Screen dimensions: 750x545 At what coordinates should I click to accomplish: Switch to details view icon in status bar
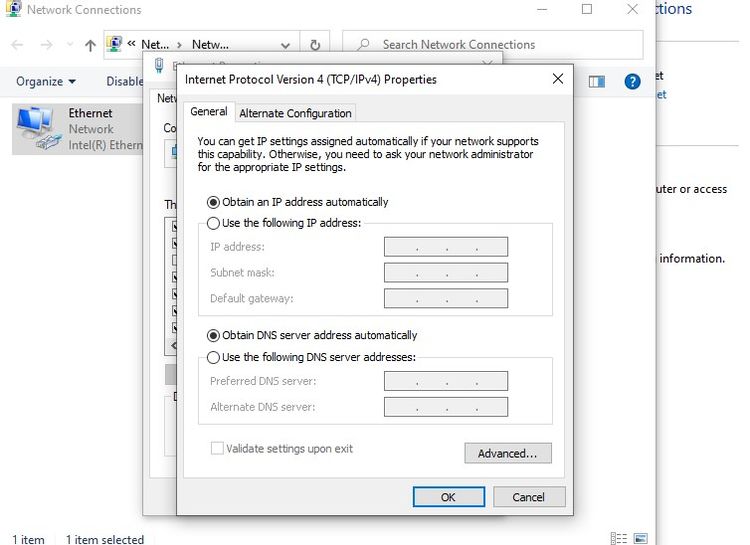[619, 538]
